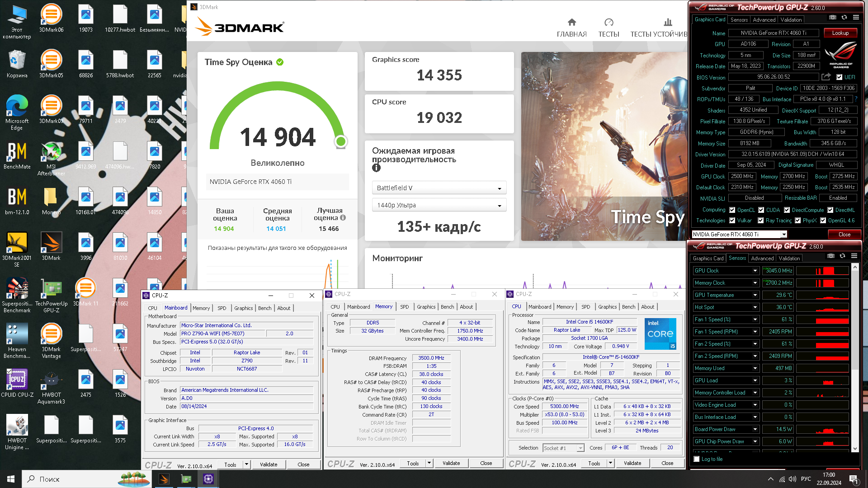Open Recycle Bin (Корзина) icon

tap(17, 64)
